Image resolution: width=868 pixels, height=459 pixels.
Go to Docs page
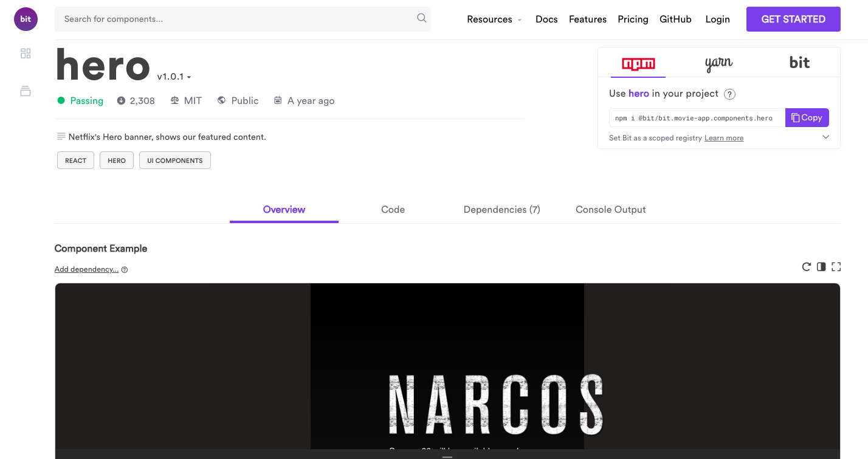click(546, 19)
